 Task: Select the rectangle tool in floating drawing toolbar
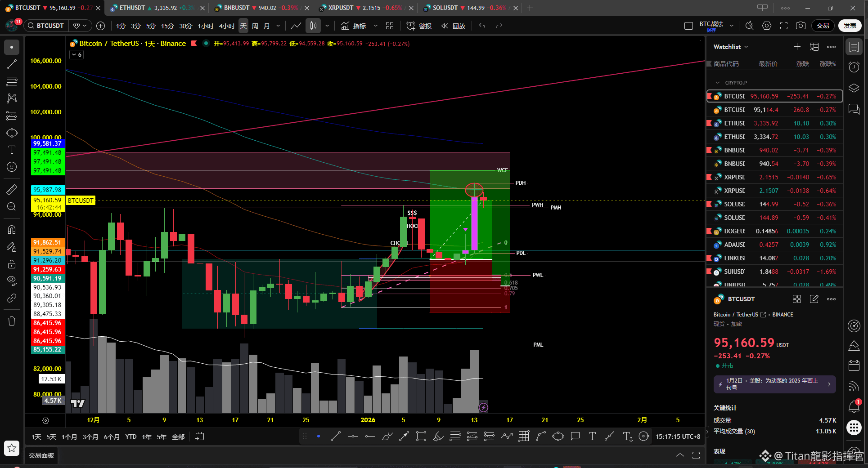coord(421,437)
